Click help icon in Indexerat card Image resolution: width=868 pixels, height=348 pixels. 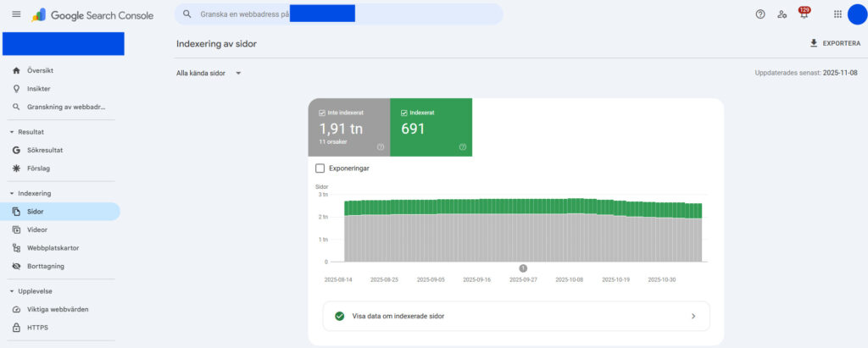tap(463, 146)
